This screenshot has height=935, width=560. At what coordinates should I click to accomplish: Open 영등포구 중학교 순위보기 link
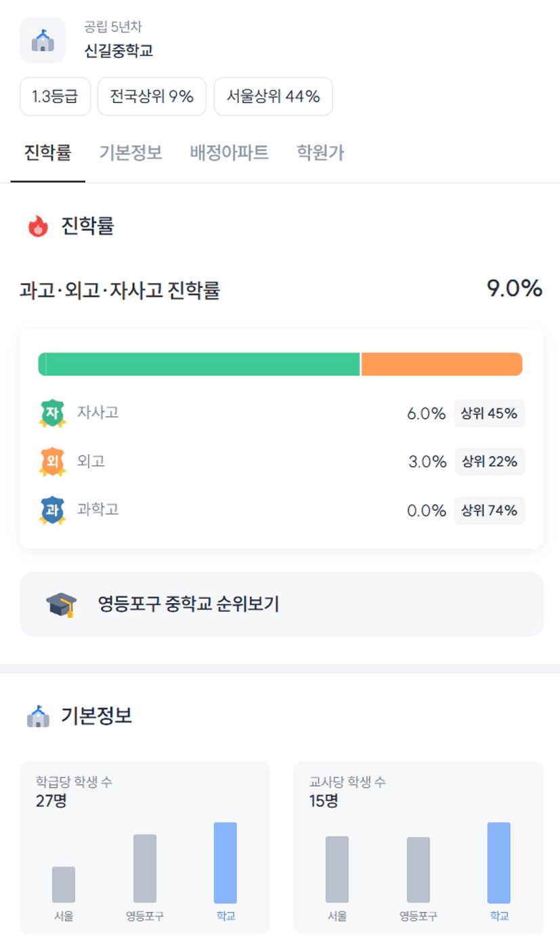282,604
